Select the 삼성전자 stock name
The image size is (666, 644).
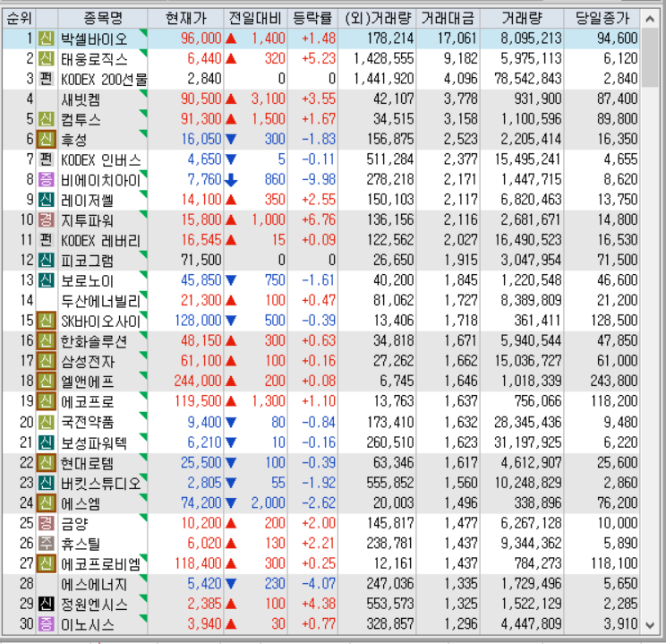(x=88, y=362)
